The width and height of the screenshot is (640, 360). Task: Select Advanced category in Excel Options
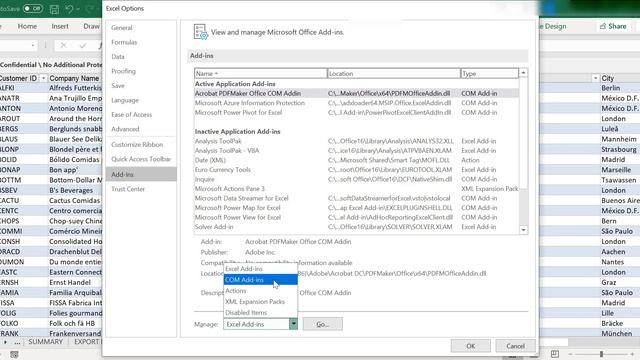[141, 129]
